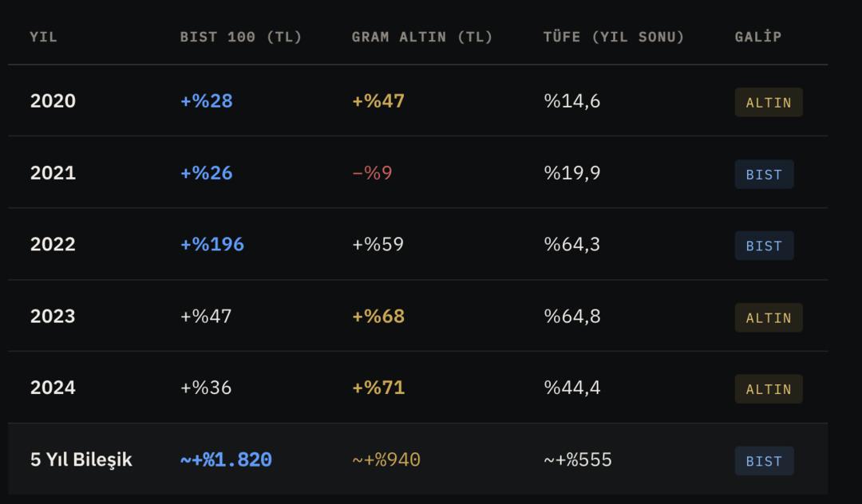Select the GRAM ALTIN (TL) column header

[x=422, y=37]
